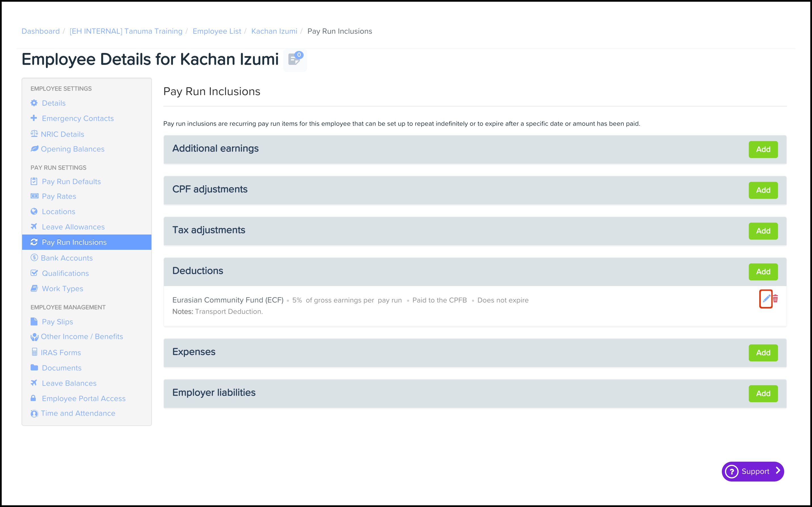Click the lock icon for Employee Portal Access
The image size is (812, 507).
[33, 398]
